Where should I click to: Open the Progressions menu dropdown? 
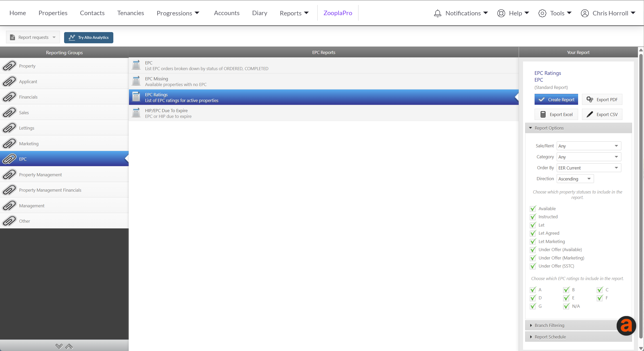(x=178, y=13)
